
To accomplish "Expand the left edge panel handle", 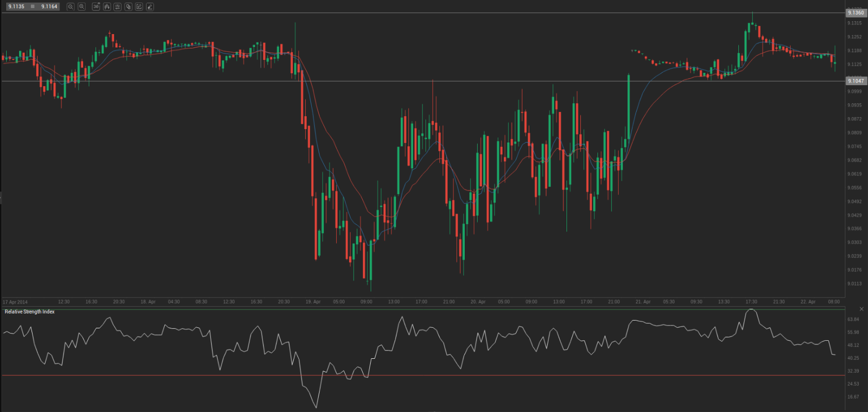I will click(x=1, y=198).
